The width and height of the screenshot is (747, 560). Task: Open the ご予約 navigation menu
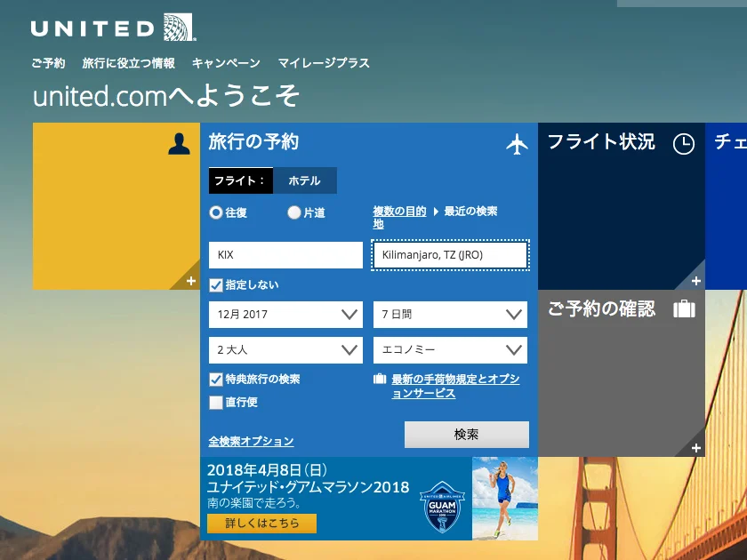(48, 63)
